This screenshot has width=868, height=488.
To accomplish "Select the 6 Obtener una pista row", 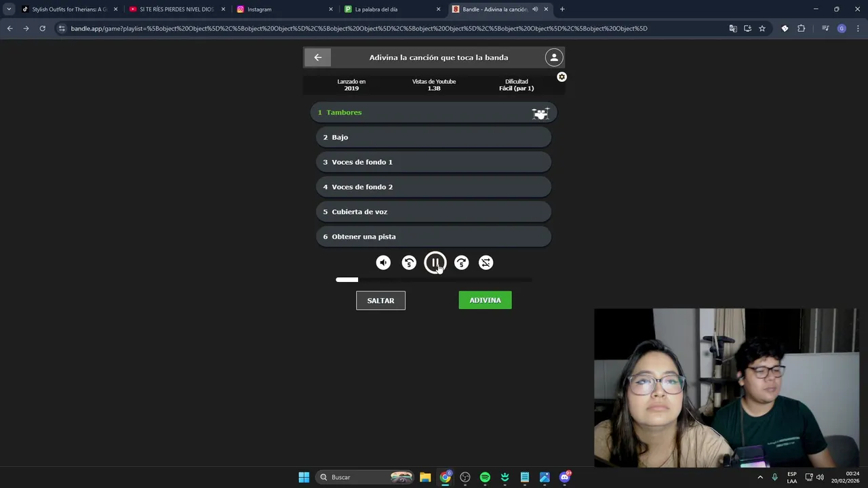I will [x=434, y=237].
